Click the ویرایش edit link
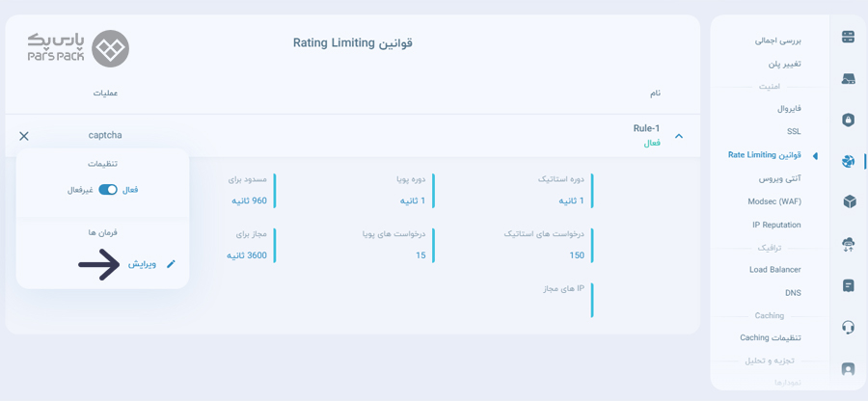The width and height of the screenshot is (868, 401). pyautogui.click(x=143, y=264)
